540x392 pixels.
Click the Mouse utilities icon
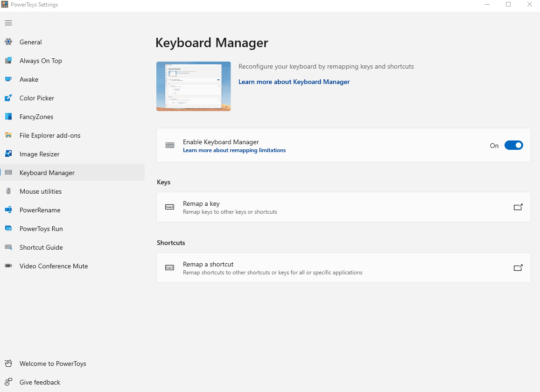click(8, 191)
